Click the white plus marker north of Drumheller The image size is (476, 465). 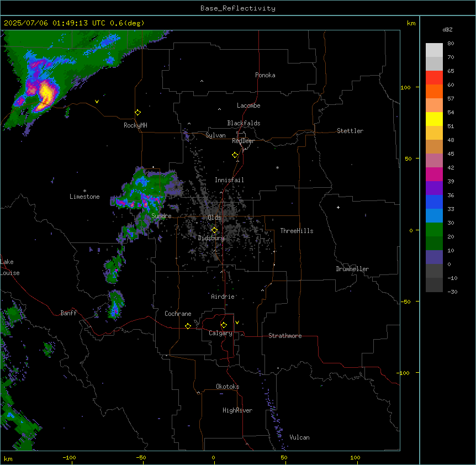tap(338, 207)
